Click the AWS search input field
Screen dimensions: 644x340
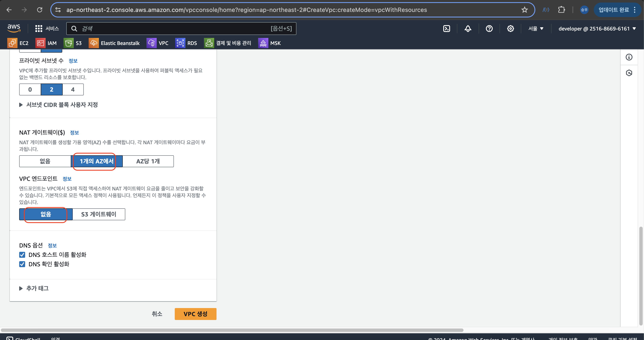(175, 29)
